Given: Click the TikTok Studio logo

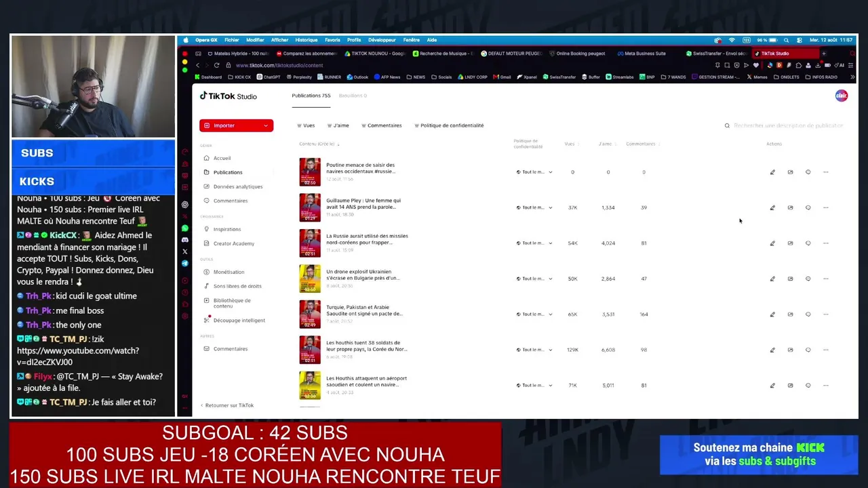Looking at the screenshot, I should 229,96.
